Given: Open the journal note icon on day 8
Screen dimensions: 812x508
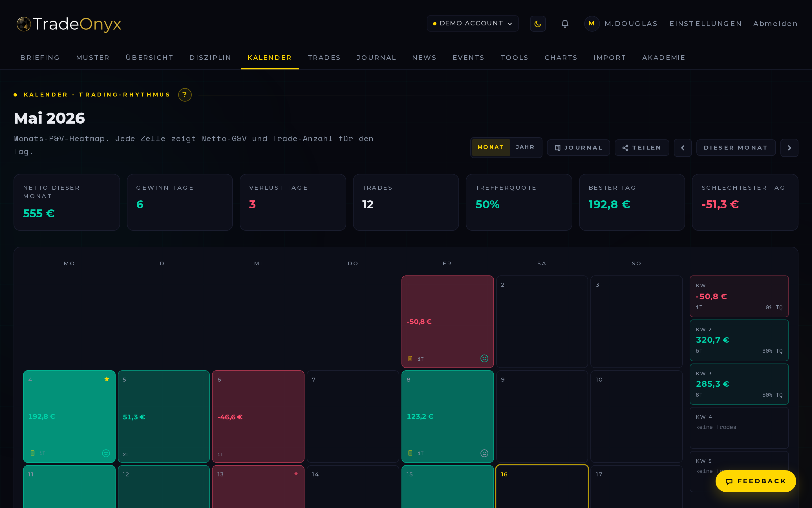Looking at the screenshot, I should (410, 453).
